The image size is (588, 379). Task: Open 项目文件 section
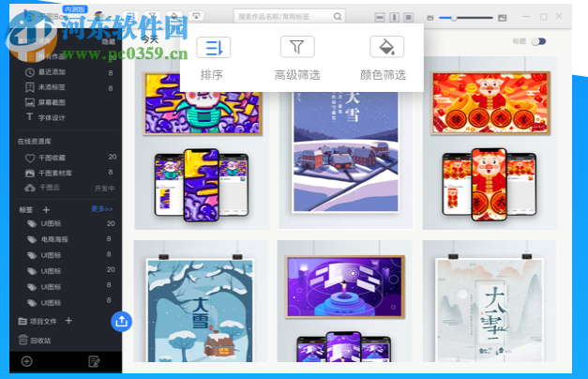point(43,321)
